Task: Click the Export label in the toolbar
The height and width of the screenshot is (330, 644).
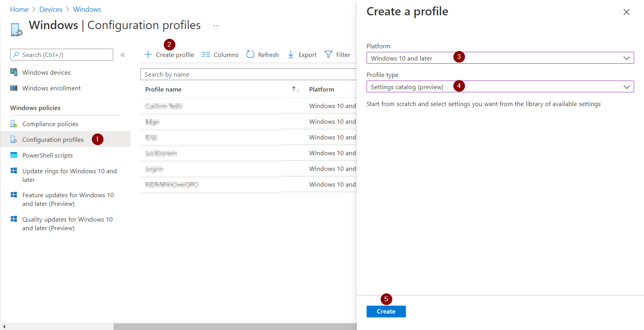Action: tap(308, 55)
